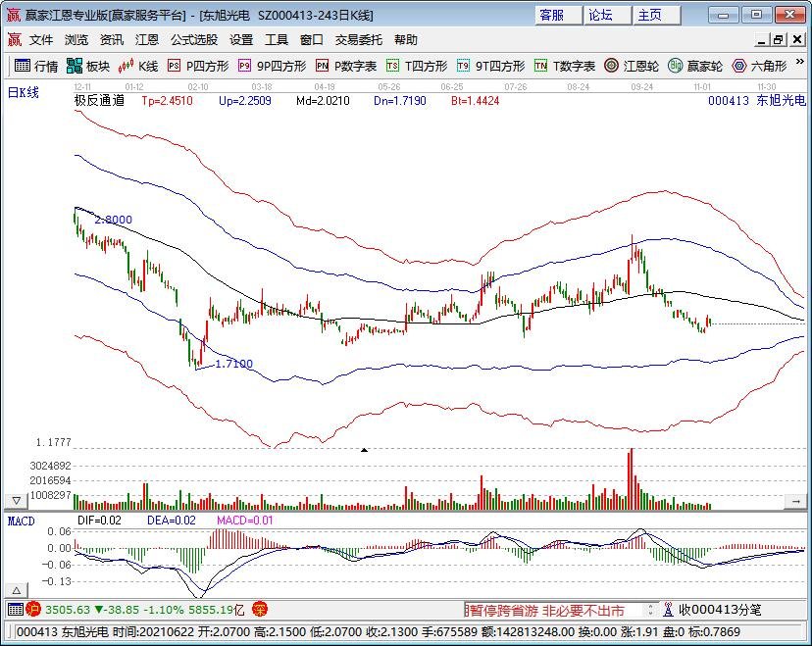Viewport: 812px width, 646px height.
Task: Click the 沪 index icon in status bar
Action: click(x=32, y=610)
